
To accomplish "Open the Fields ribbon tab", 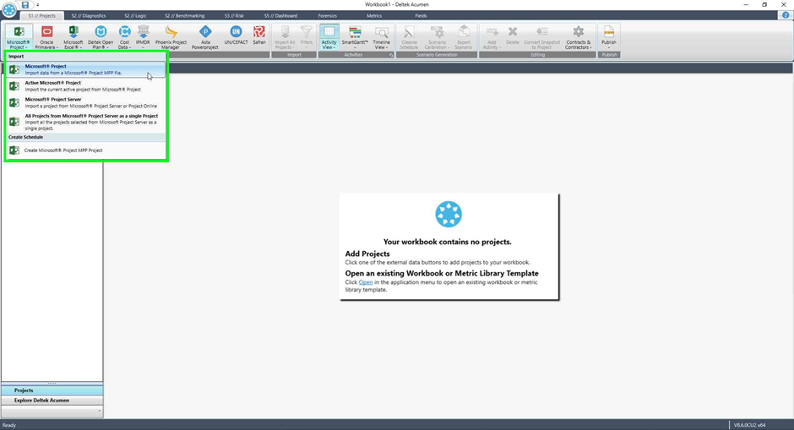I will pos(421,16).
